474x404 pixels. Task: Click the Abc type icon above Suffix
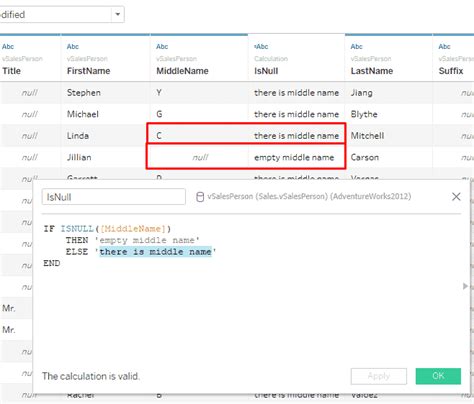444,47
